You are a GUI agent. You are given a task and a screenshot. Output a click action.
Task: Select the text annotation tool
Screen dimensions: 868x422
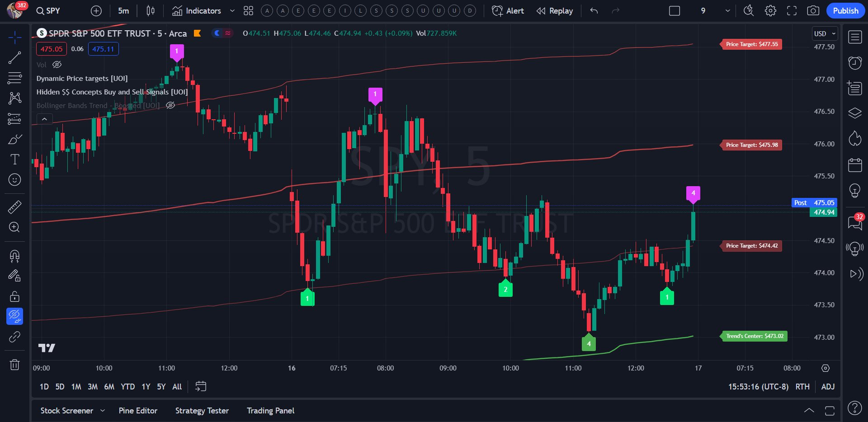pyautogui.click(x=14, y=159)
